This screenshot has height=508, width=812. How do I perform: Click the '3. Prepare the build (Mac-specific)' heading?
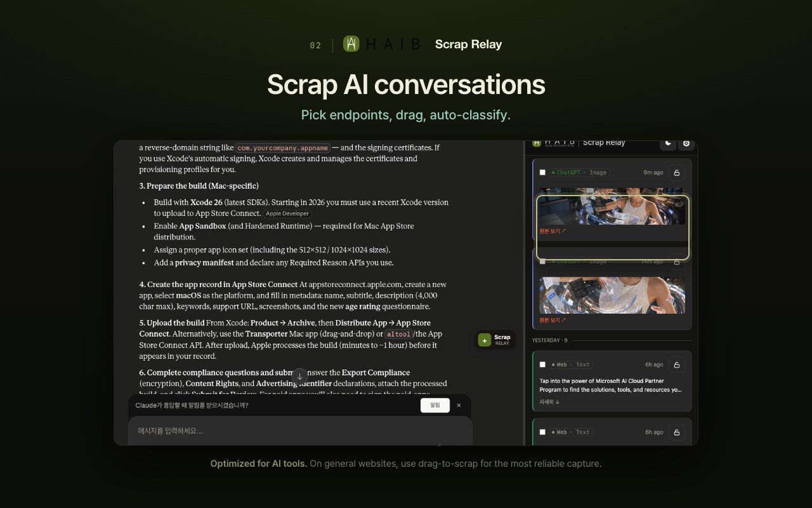199,186
